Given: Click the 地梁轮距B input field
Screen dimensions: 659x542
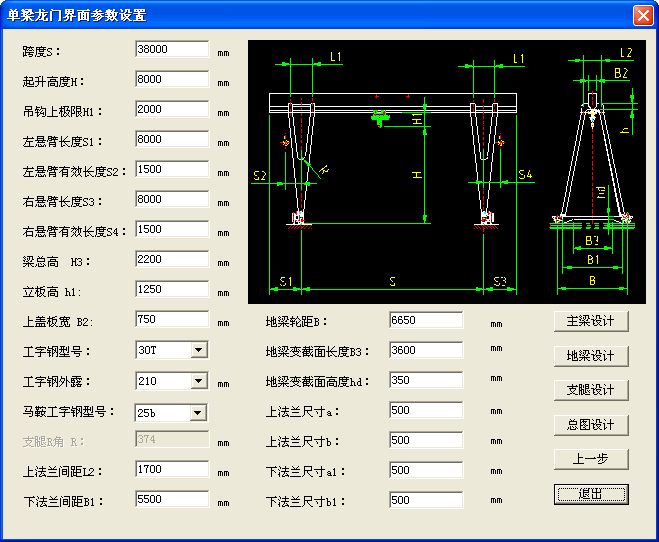Looking at the screenshot, I should (x=425, y=320).
